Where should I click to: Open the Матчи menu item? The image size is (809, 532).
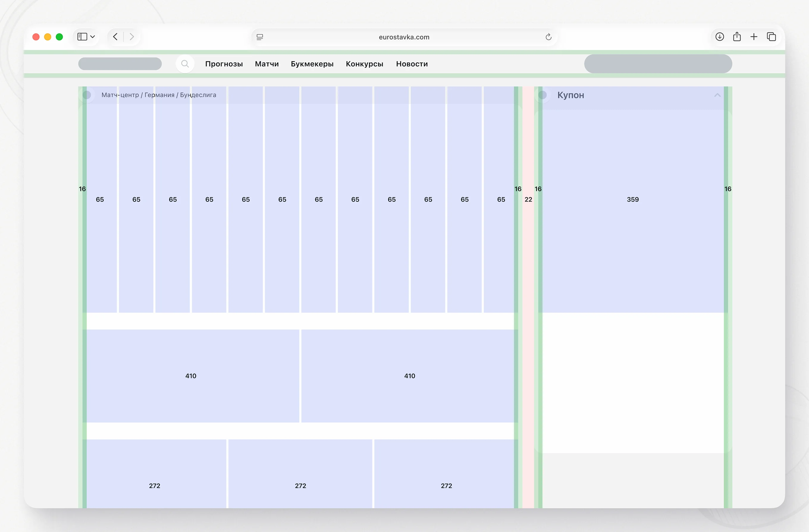click(266, 64)
